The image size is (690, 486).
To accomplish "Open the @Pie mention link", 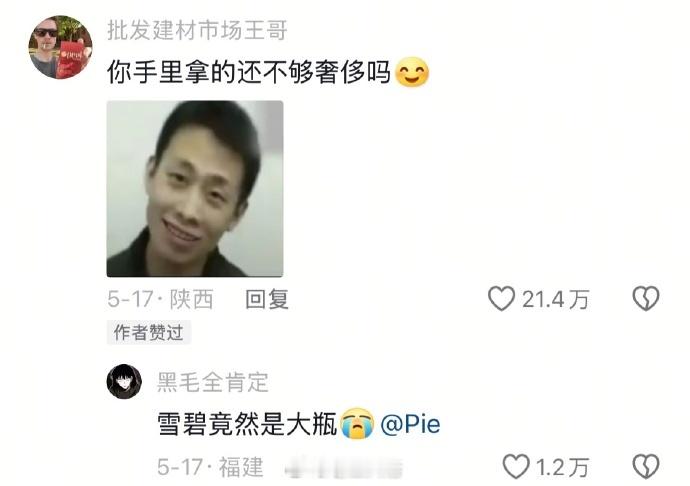I will tap(410, 423).
